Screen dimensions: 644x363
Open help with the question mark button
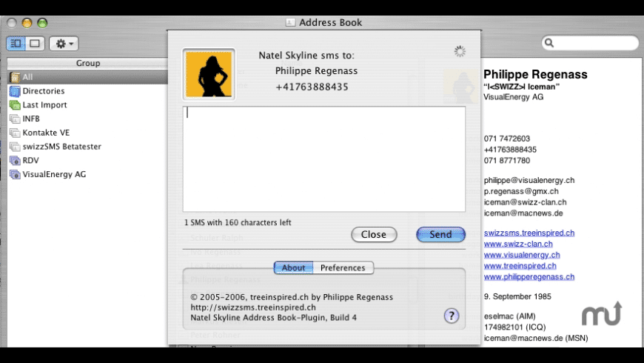[452, 316]
